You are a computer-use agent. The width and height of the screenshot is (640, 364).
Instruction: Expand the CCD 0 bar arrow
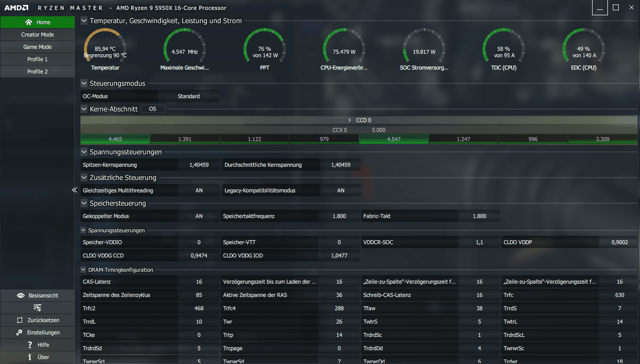(350, 120)
